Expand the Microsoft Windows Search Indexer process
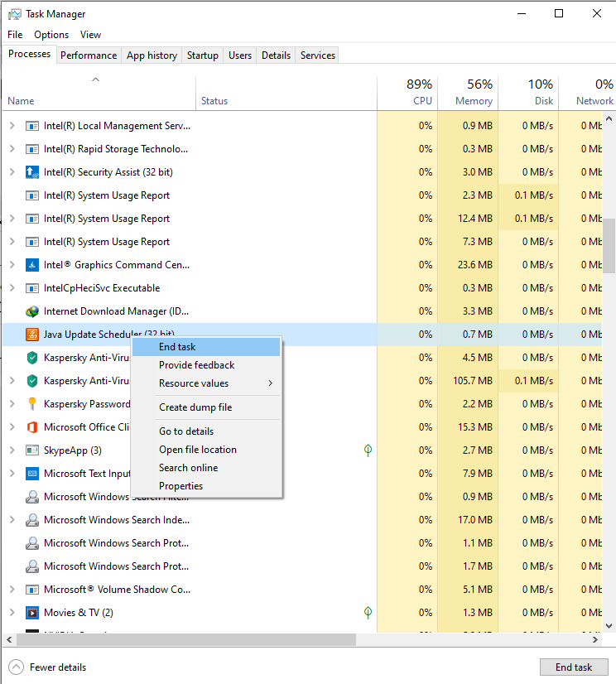 click(x=12, y=519)
